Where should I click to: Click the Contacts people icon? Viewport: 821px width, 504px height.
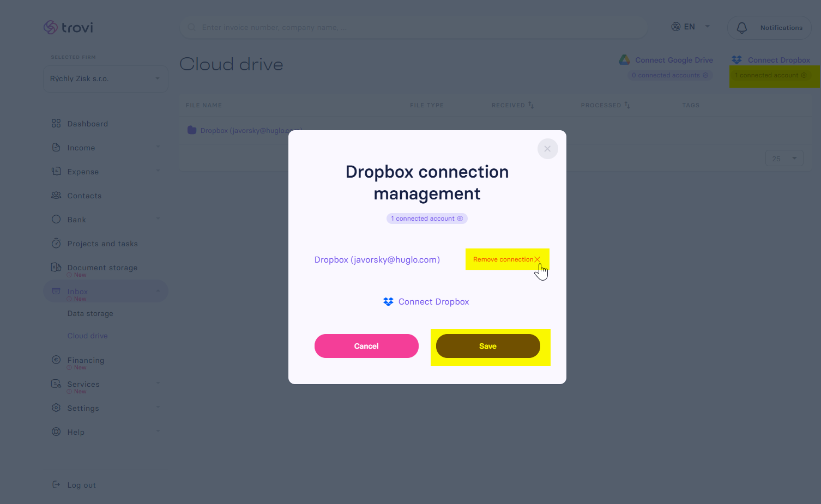(56, 195)
